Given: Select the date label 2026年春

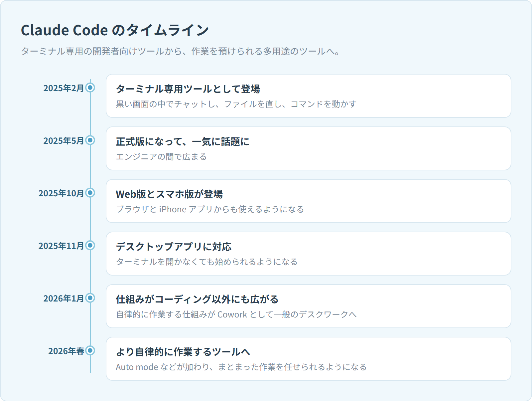Looking at the screenshot, I should (66, 351).
